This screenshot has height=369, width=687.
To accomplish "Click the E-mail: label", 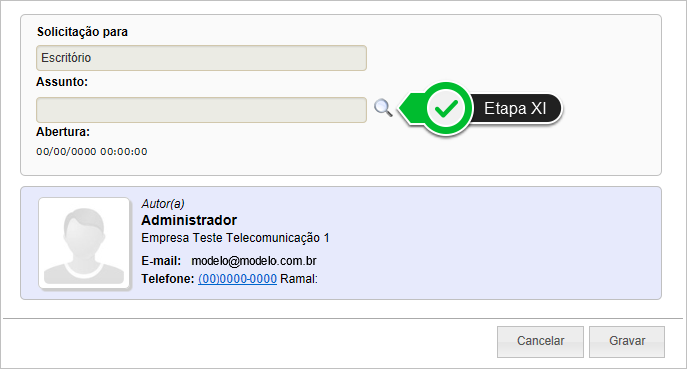I will 161,261.
